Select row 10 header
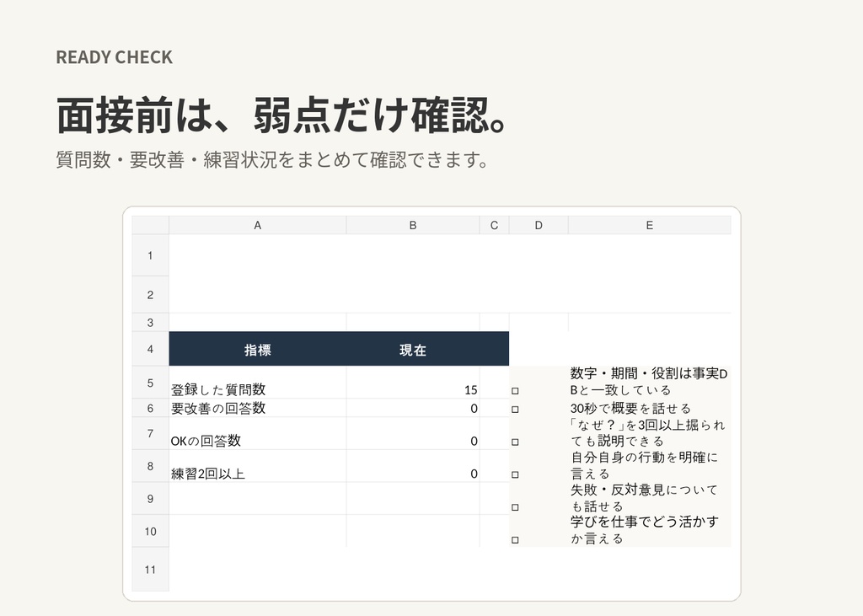The image size is (863, 616). click(150, 531)
